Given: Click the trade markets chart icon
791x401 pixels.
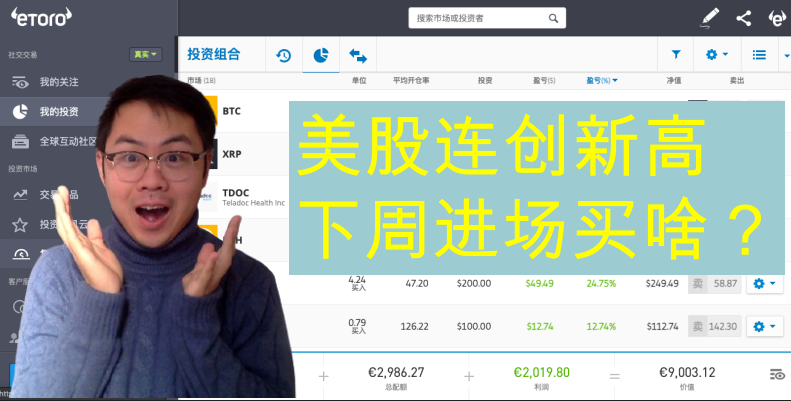Looking at the screenshot, I should coord(20,194).
